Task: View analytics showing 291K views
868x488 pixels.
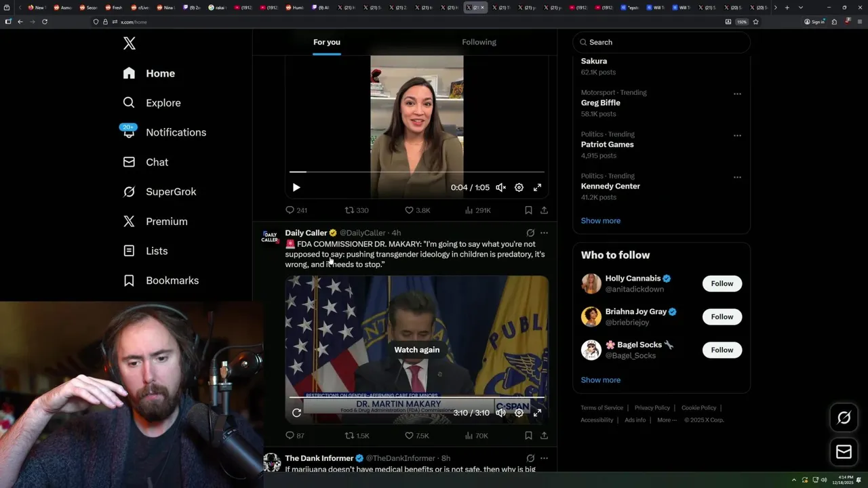Action: tap(478, 210)
